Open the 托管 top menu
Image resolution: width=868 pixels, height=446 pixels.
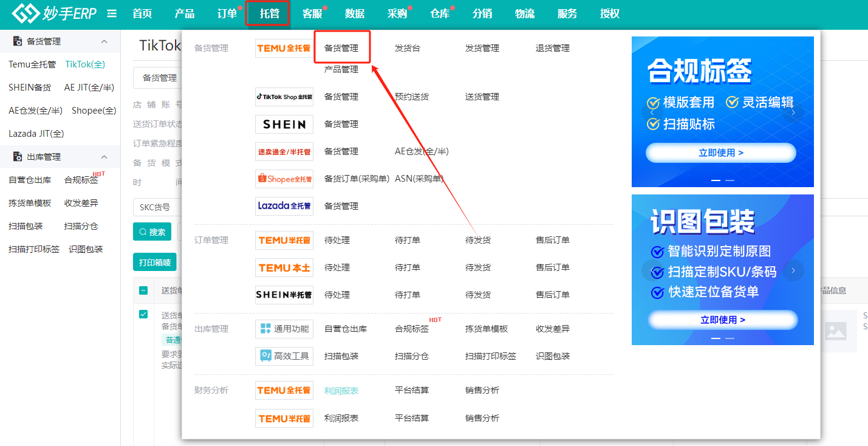point(270,13)
